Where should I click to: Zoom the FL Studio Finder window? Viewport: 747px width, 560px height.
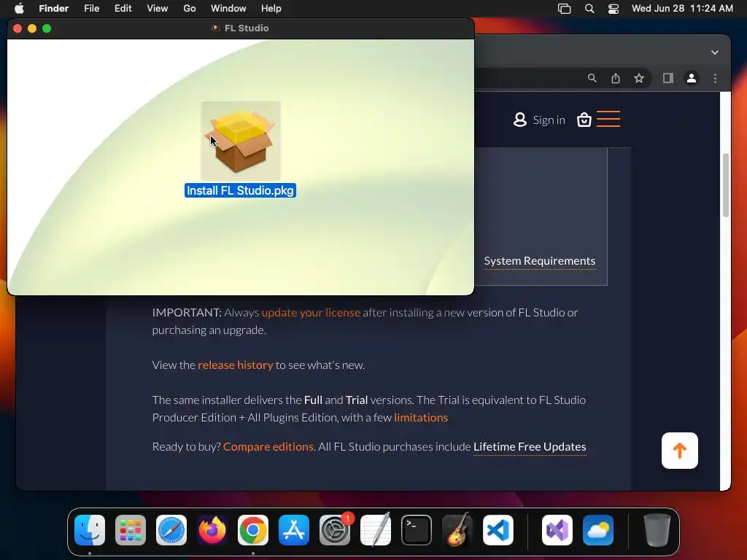coord(47,28)
